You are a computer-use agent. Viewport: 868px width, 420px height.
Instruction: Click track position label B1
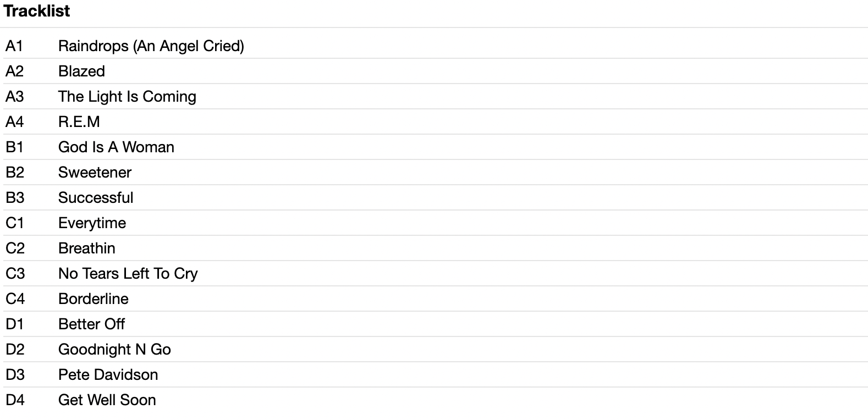[14, 147]
